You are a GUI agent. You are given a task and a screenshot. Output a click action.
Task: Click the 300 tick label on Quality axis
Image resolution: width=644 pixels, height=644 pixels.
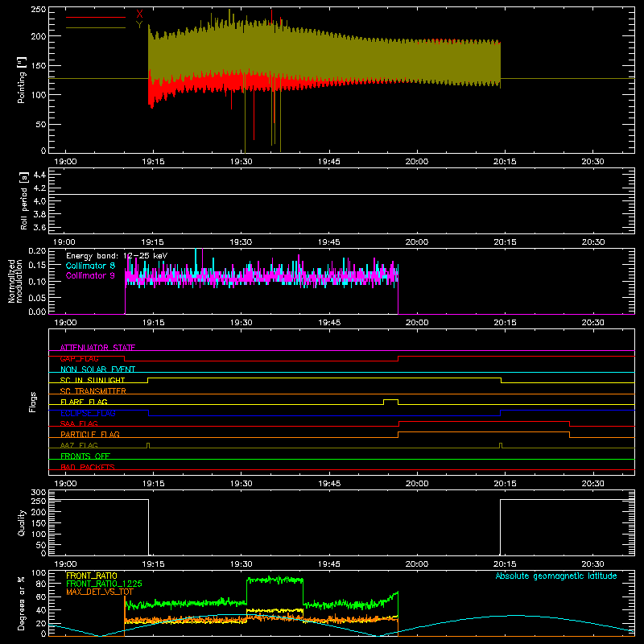pyautogui.click(x=39, y=493)
